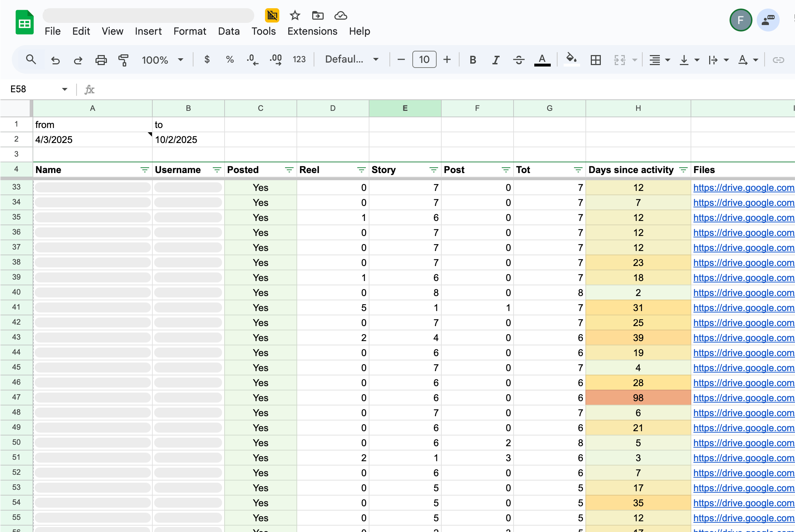The image size is (795, 532).
Task: Click the Name Box showing E58
Action: pyautogui.click(x=34, y=89)
